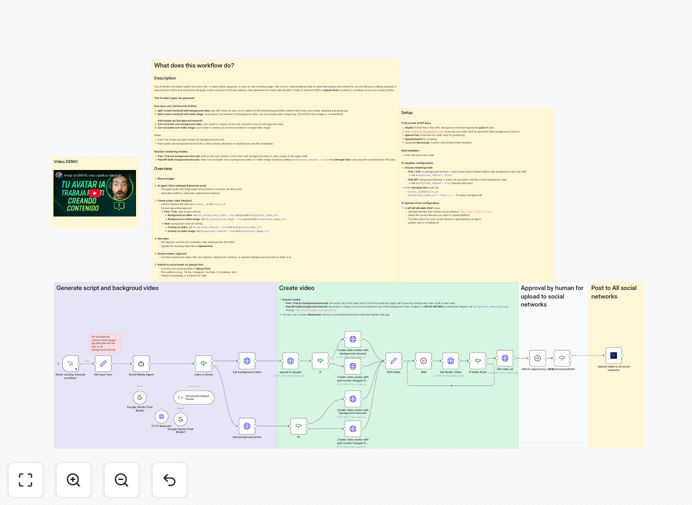This screenshot has height=505, width=692.
Task: Select the topmost 'Create video avatar' node
Action: (353, 339)
